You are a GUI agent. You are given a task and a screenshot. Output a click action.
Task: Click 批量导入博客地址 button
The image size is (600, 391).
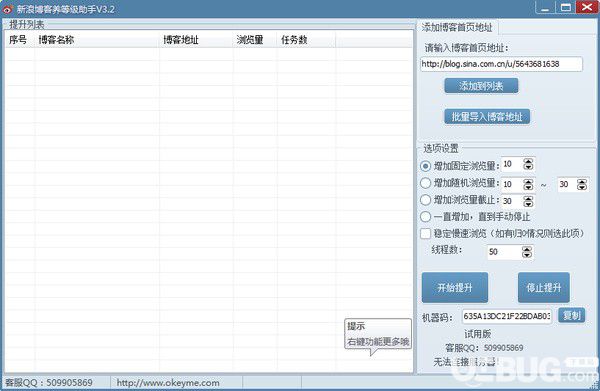(x=487, y=117)
